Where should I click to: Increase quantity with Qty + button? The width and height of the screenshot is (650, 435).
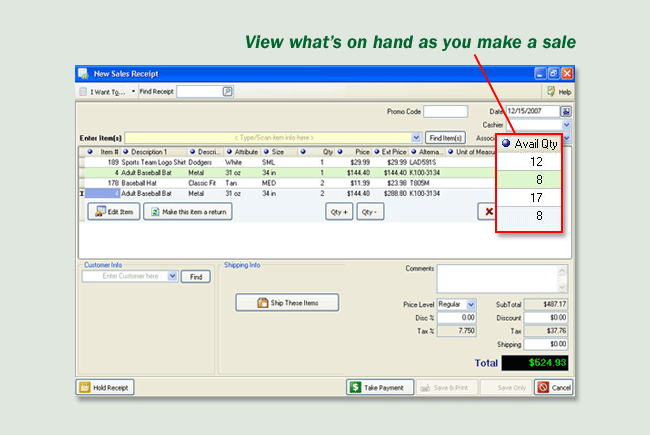click(339, 212)
